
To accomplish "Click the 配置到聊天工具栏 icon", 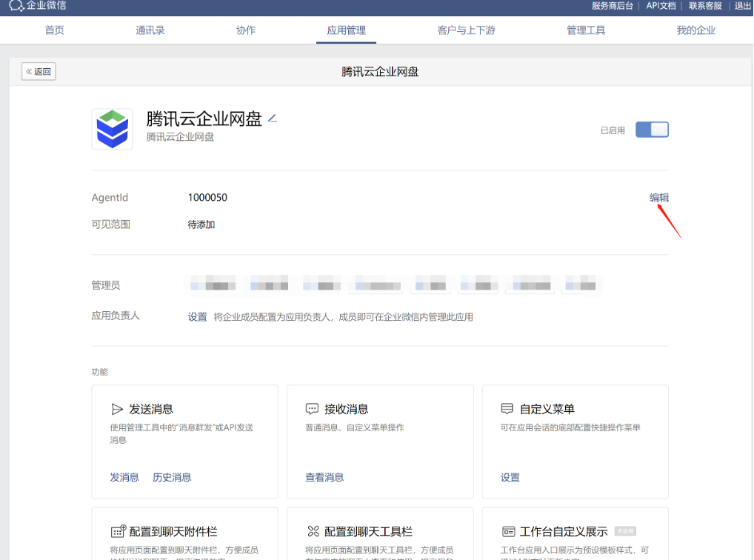I will pos(313,531).
